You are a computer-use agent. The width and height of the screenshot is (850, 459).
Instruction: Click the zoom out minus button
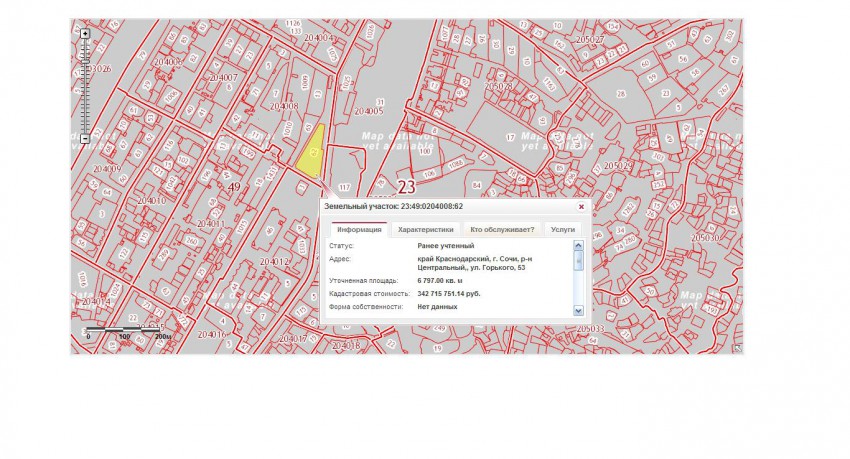[x=85, y=139]
